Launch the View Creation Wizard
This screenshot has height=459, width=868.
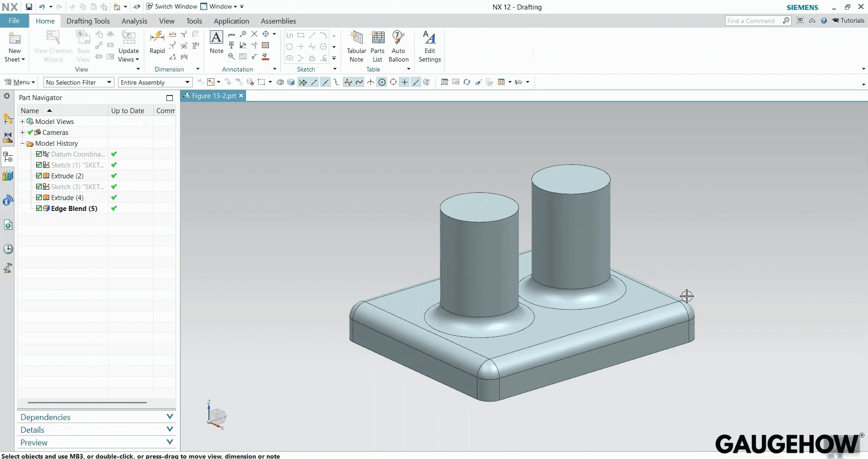tap(52, 45)
